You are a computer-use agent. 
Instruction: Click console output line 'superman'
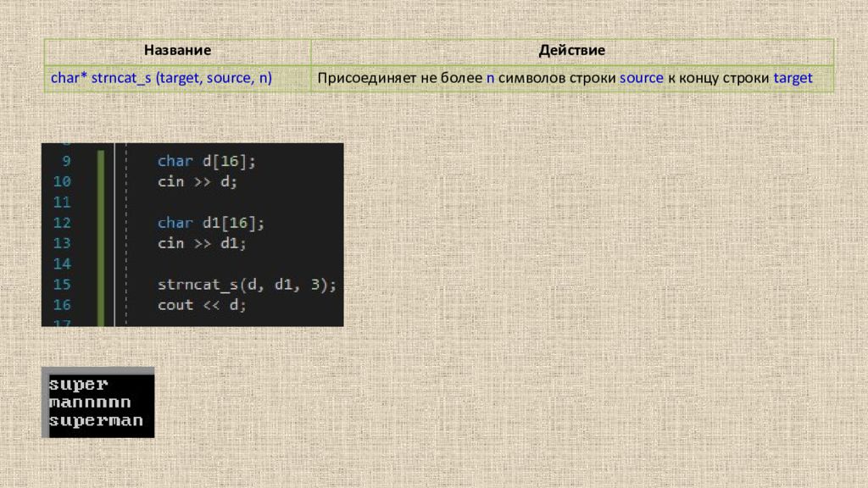[x=96, y=420]
